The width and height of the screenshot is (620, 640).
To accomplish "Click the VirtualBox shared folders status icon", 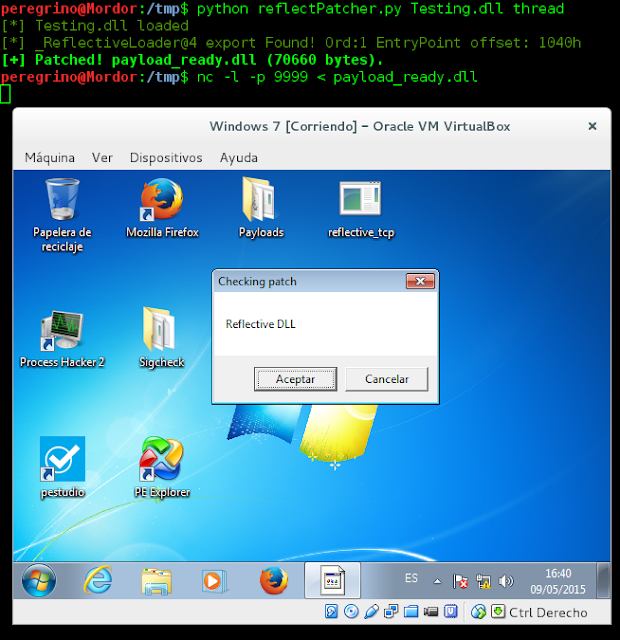I will point(411,611).
